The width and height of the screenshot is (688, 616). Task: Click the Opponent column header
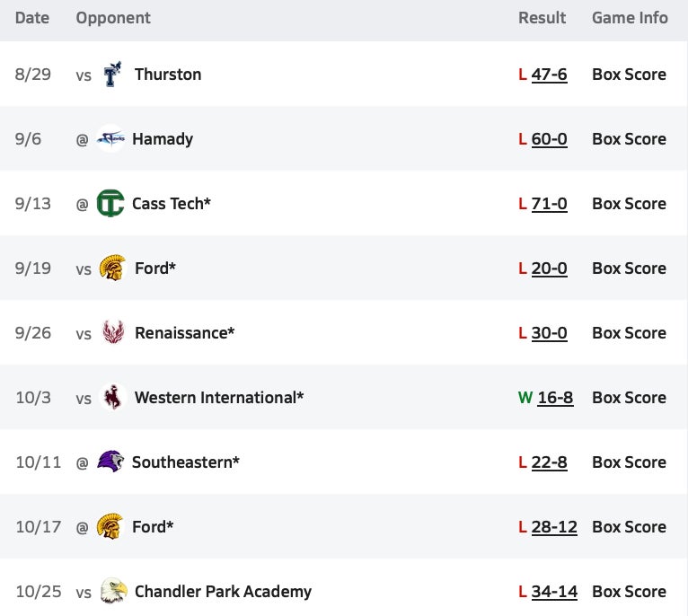coord(113,18)
